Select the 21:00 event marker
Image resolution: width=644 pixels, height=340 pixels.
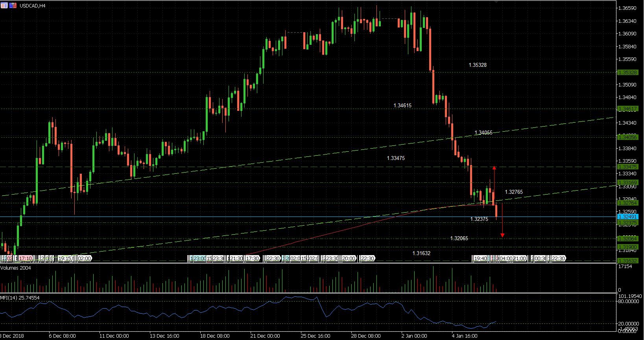pos(520,258)
